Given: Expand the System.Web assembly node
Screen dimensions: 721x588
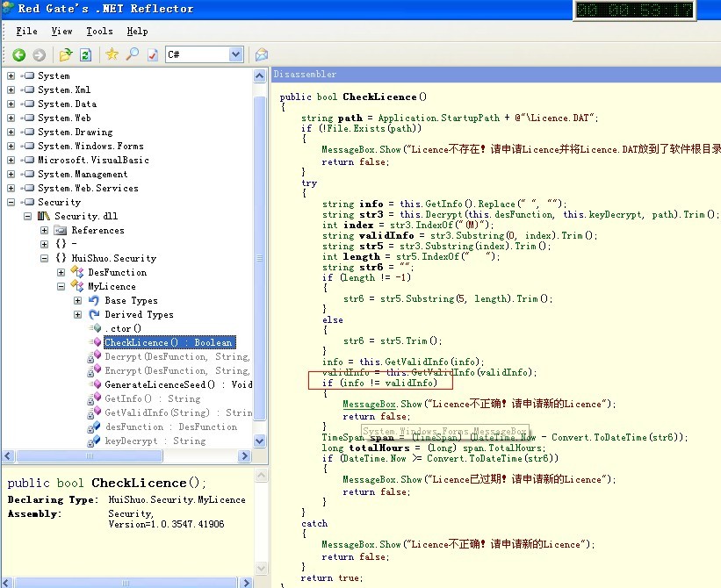Looking at the screenshot, I should tap(11, 118).
